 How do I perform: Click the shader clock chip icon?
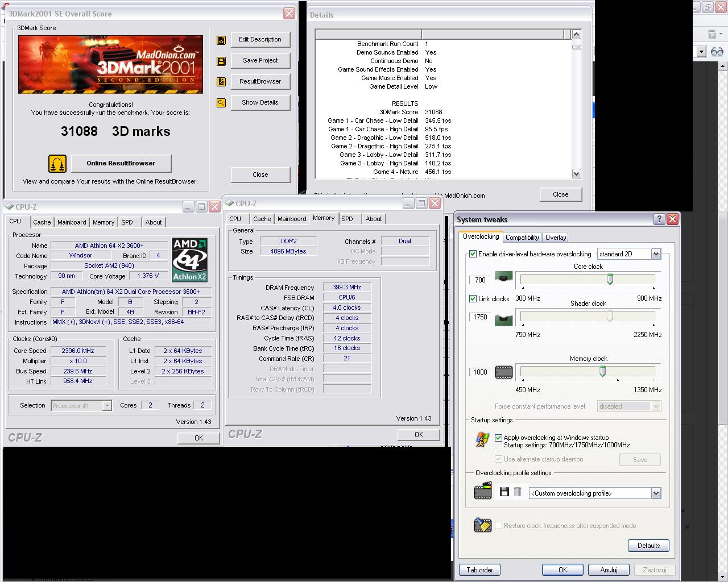point(503,319)
